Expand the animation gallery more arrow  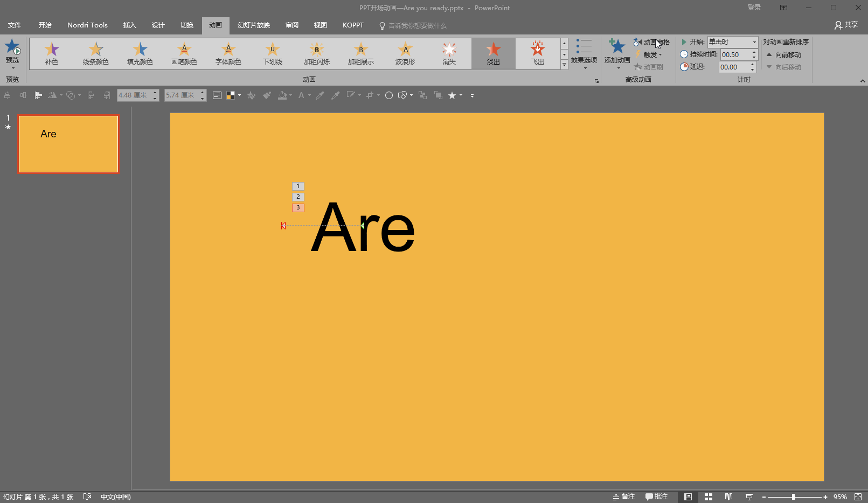click(564, 65)
